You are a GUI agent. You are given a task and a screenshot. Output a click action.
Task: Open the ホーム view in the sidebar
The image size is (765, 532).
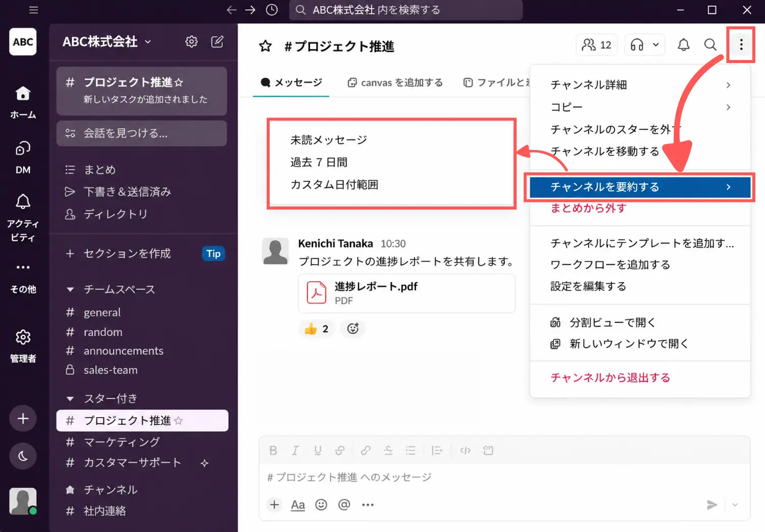(x=23, y=102)
